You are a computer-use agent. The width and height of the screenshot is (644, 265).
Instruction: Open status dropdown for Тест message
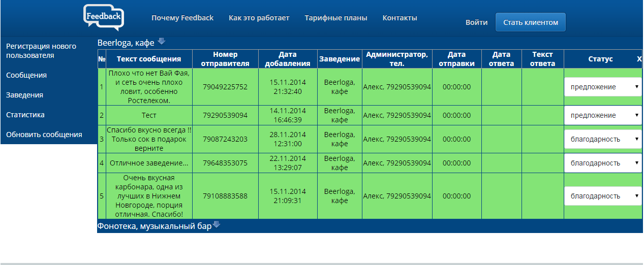click(603, 115)
